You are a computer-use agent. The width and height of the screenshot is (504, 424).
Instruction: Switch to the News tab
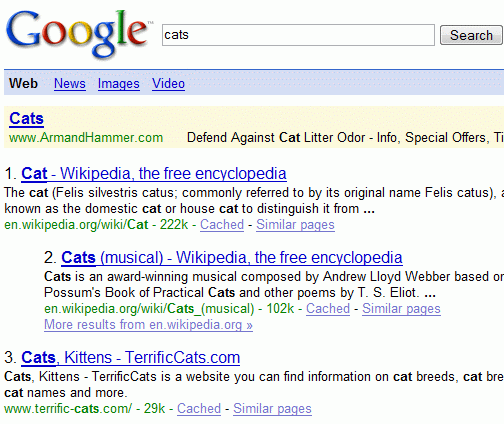click(70, 83)
